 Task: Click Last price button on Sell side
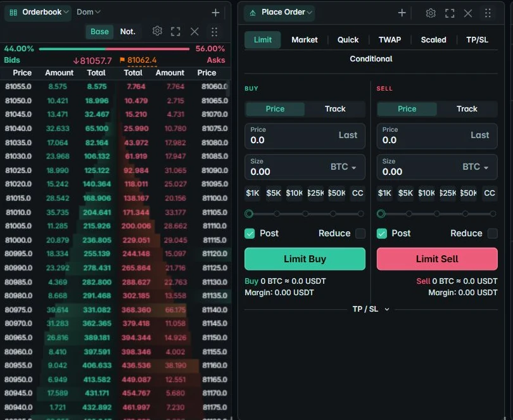(x=479, y=135)
